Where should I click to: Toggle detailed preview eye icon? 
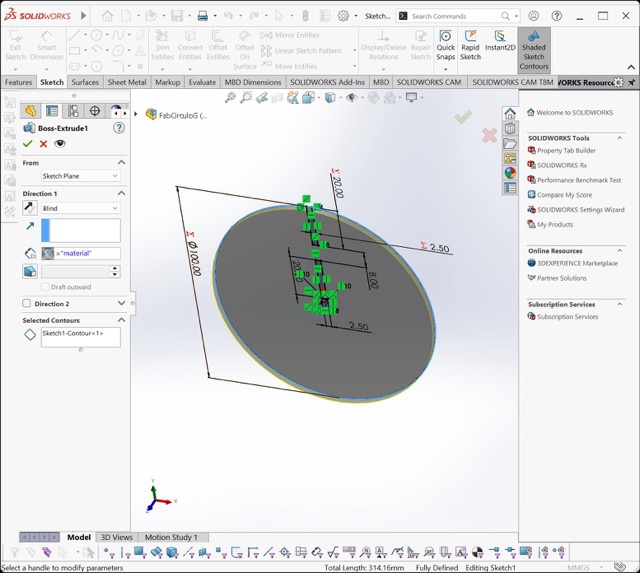(60, 144)
